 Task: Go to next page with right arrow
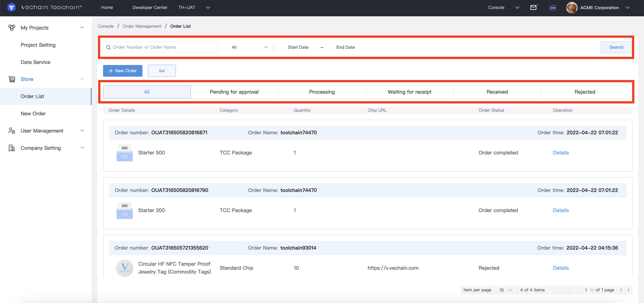(x=628, y=290)
